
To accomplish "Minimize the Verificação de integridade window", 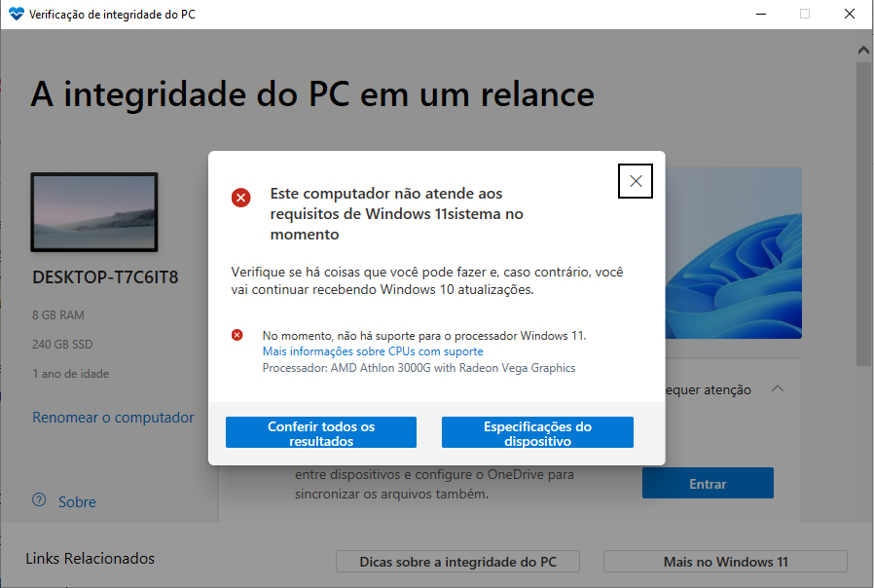I will click(761, 14).
